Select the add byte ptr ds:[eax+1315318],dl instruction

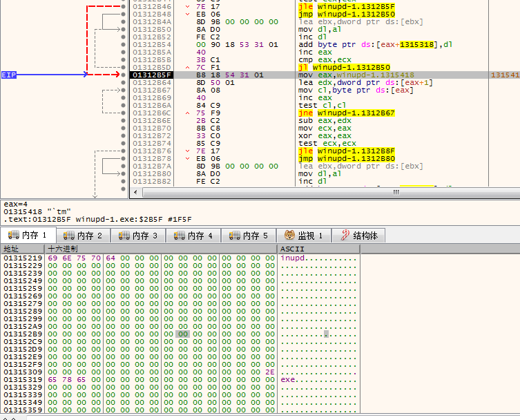point(376,44)
